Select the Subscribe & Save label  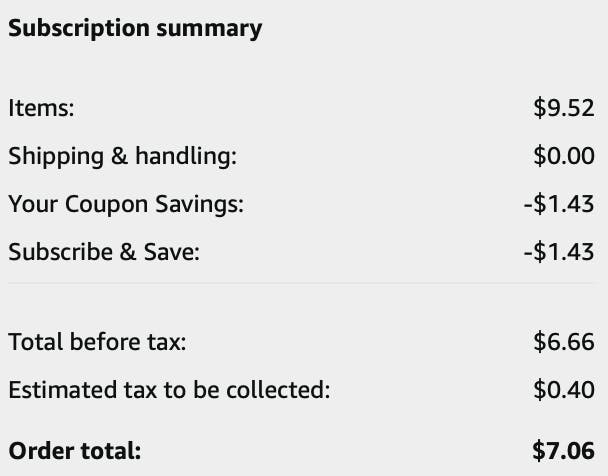pyautogui.click(x=104, y=252)
